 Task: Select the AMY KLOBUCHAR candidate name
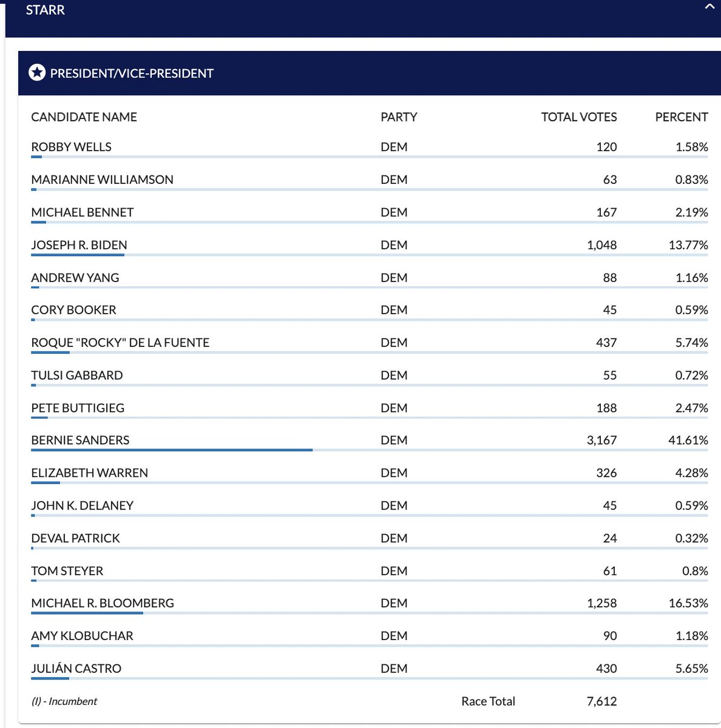coord(82,636)
